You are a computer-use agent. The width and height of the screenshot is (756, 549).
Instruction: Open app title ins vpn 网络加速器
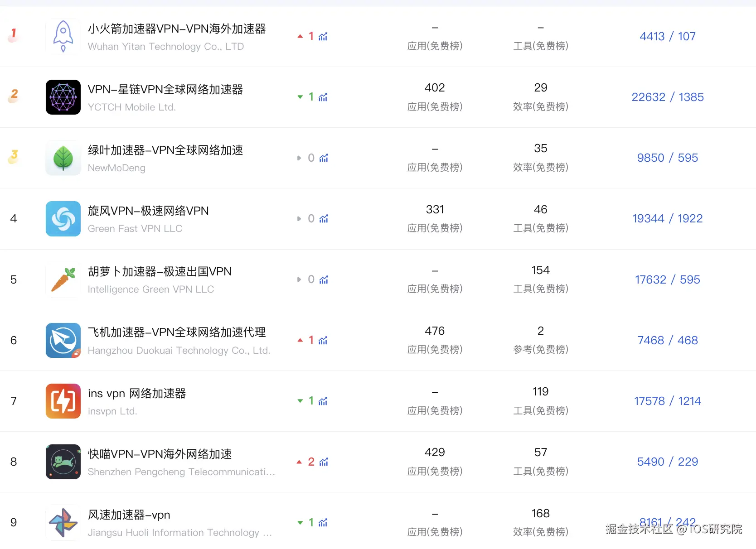137,393
